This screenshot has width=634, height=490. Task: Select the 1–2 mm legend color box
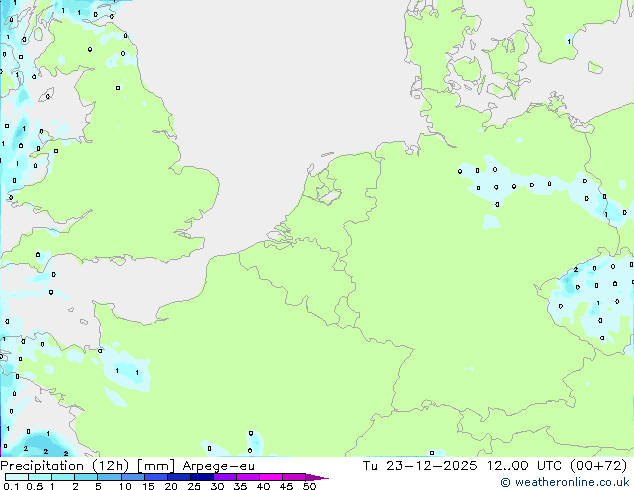tap(63, 477)
